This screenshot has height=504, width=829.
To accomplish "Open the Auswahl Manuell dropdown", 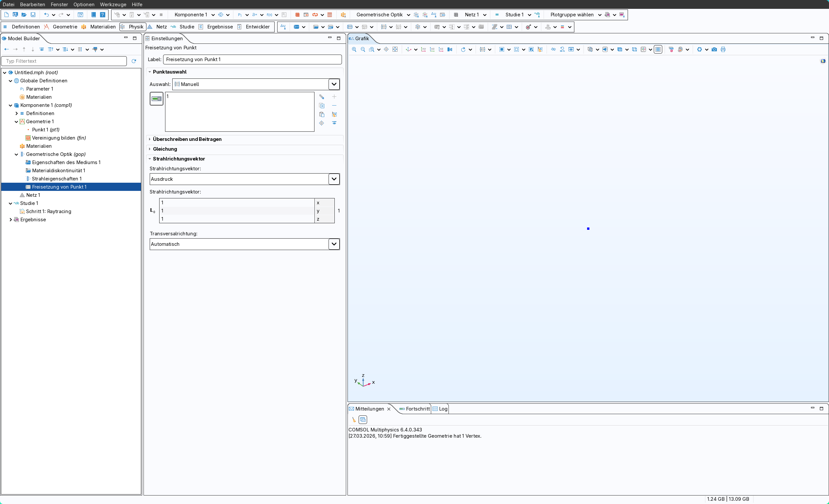I will [x=334, y=84].
